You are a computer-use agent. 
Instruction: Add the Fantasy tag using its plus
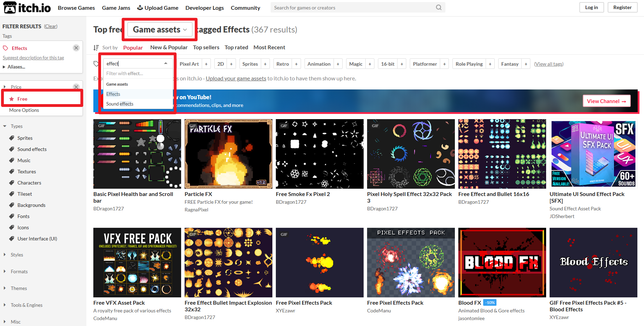[x=526, y=64]
